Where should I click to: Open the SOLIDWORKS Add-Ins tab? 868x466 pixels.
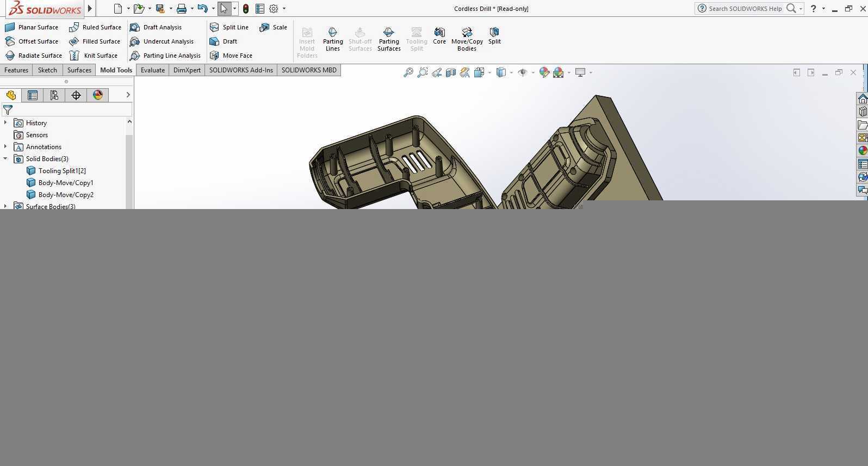click(x=241, y=70)
